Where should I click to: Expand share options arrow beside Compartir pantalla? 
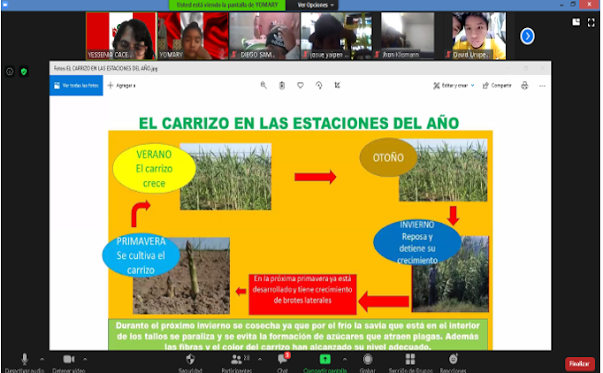click(x=345, y=359)
